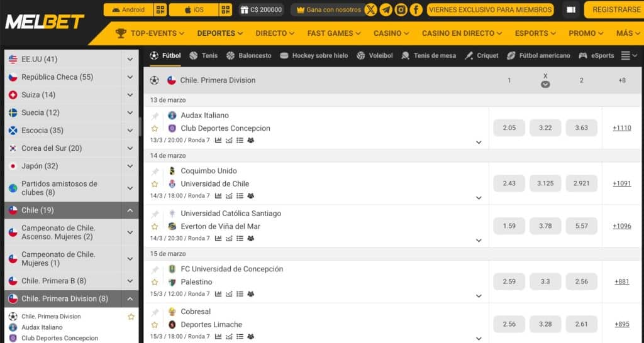
Task: Expand markets for Universidad Católica Santiago match
Action: [x=479, y=240]
